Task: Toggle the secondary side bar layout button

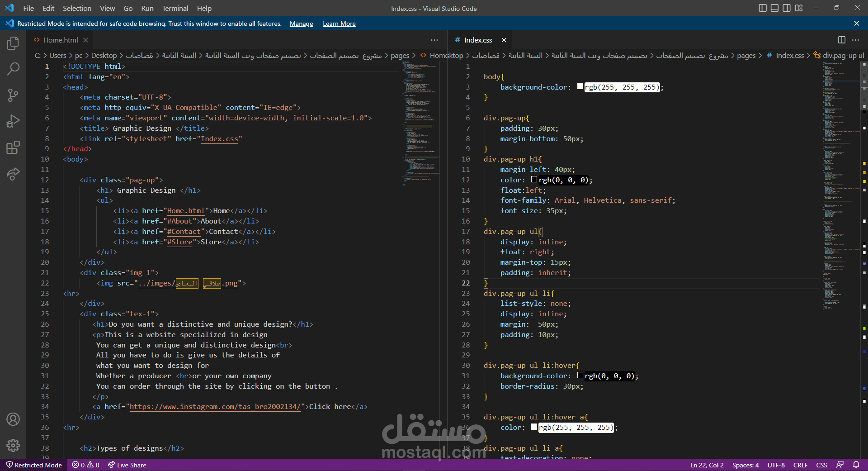Action: [787, 8]
